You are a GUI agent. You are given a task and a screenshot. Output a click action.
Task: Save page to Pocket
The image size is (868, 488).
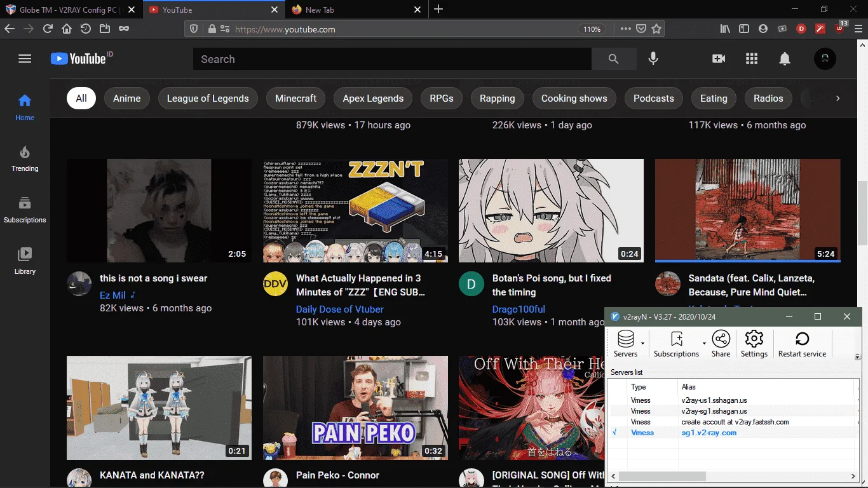[x=642, y=29]
